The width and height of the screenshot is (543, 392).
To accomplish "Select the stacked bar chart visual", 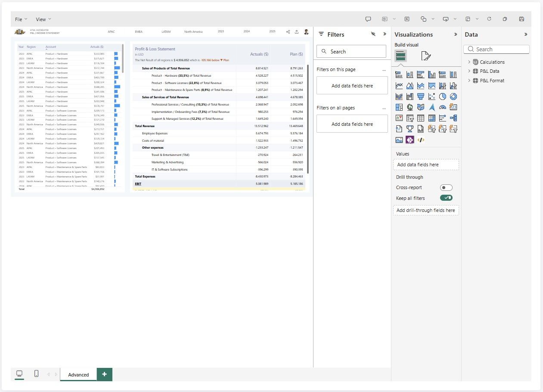I will coord(399,75).
